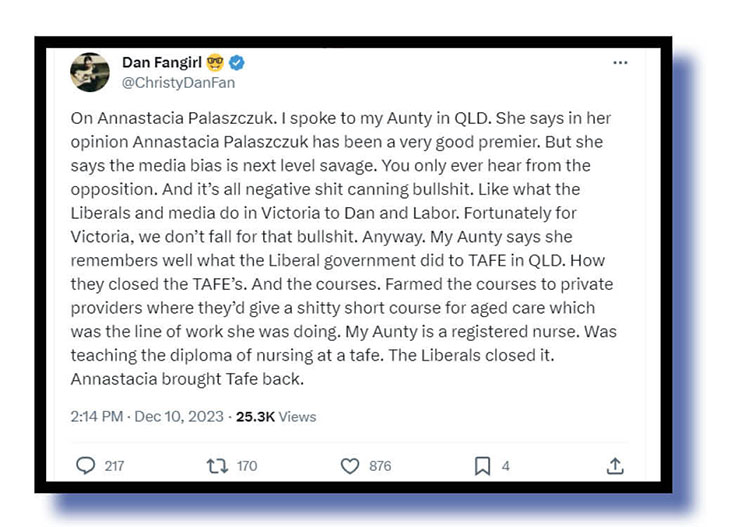
Task: Open the three-dot more options menu
Action: [620, 62]
